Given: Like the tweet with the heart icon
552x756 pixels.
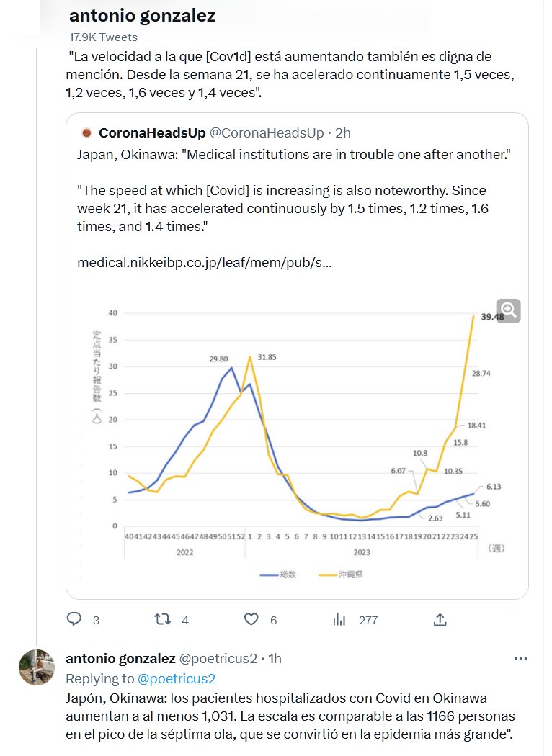Looking at the screenshot, I should [251, 619].
